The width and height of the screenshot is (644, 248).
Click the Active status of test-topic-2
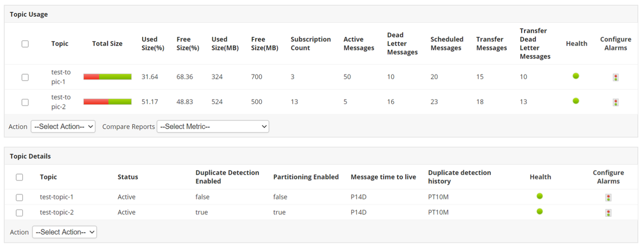[x=127, y=212]
